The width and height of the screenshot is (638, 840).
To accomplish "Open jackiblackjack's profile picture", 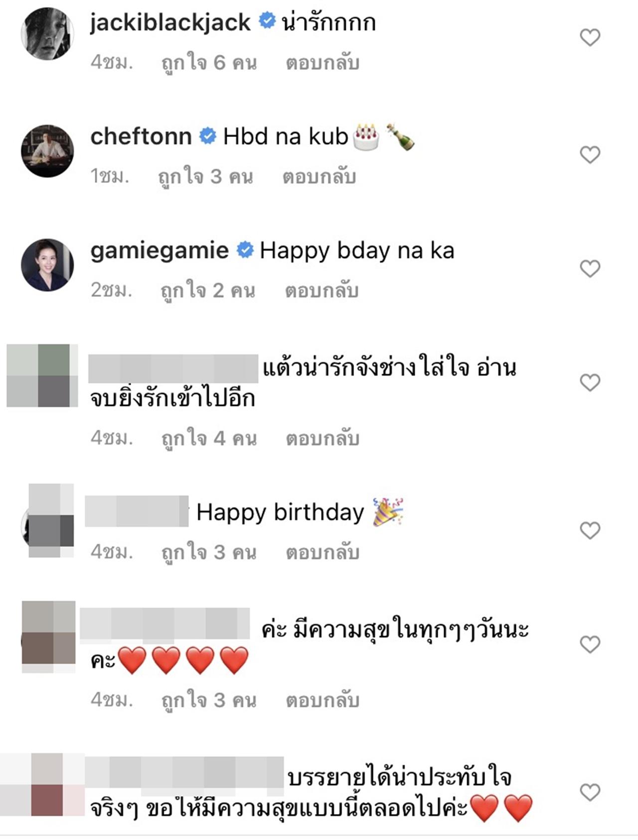I will coord(47,34).
